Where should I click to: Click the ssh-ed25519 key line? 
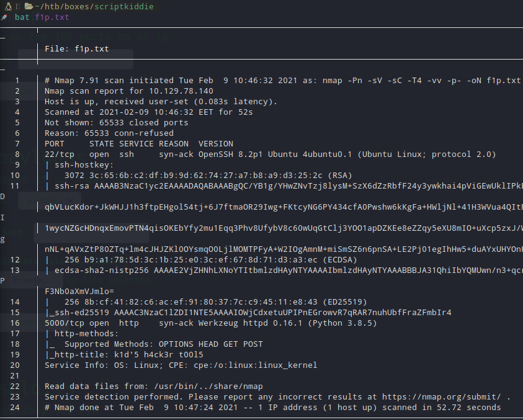pyautogui.click(x=248, y=313)
